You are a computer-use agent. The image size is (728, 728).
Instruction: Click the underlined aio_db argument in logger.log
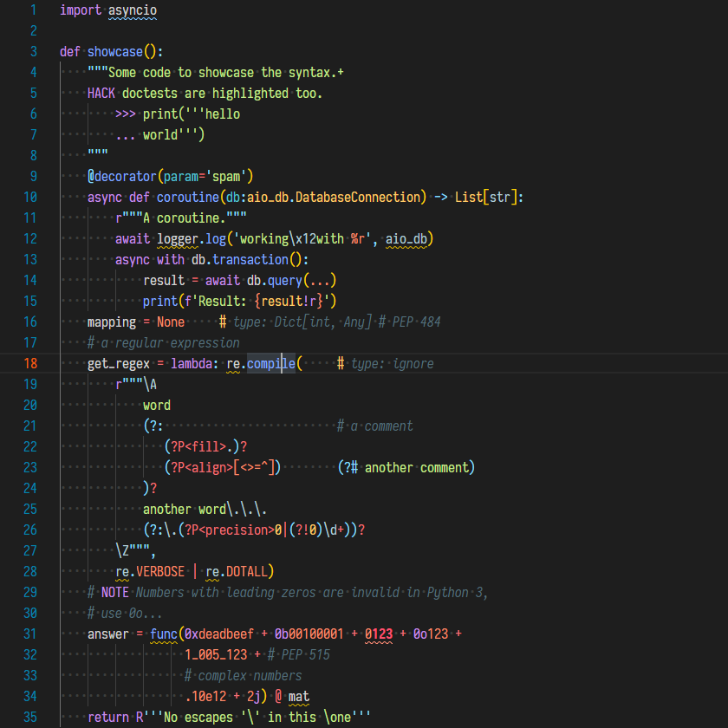pyautogui.click(x=406, y=238)
